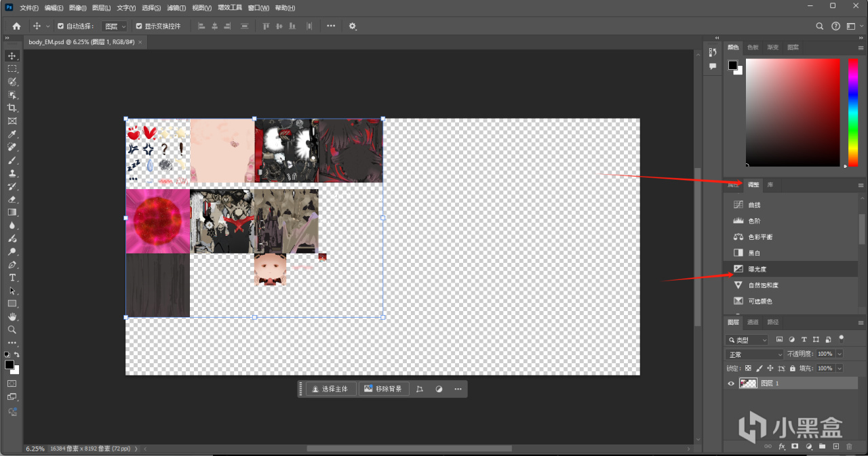Click the 移除背景 button
This screenshot has height=456, width=868.
(x=384, y=389)
